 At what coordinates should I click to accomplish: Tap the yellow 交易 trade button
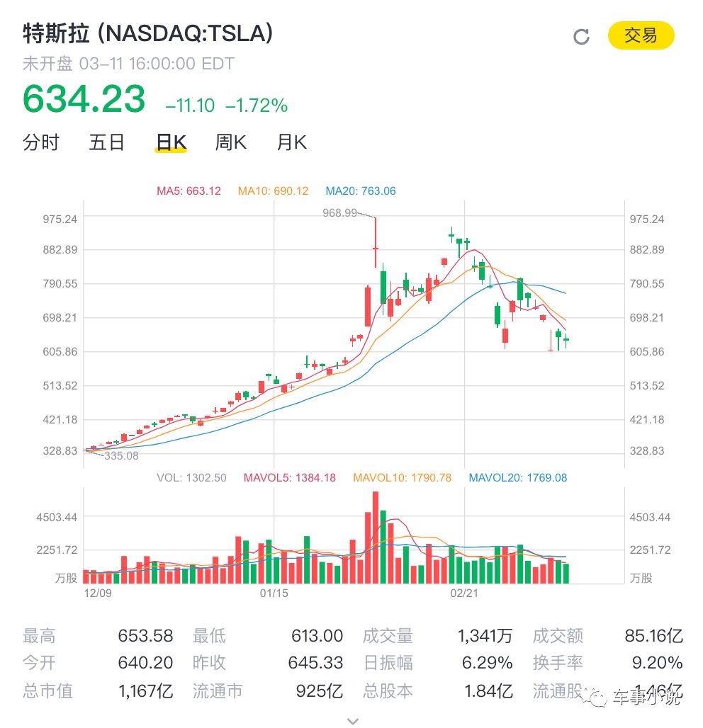click(641, 35)
